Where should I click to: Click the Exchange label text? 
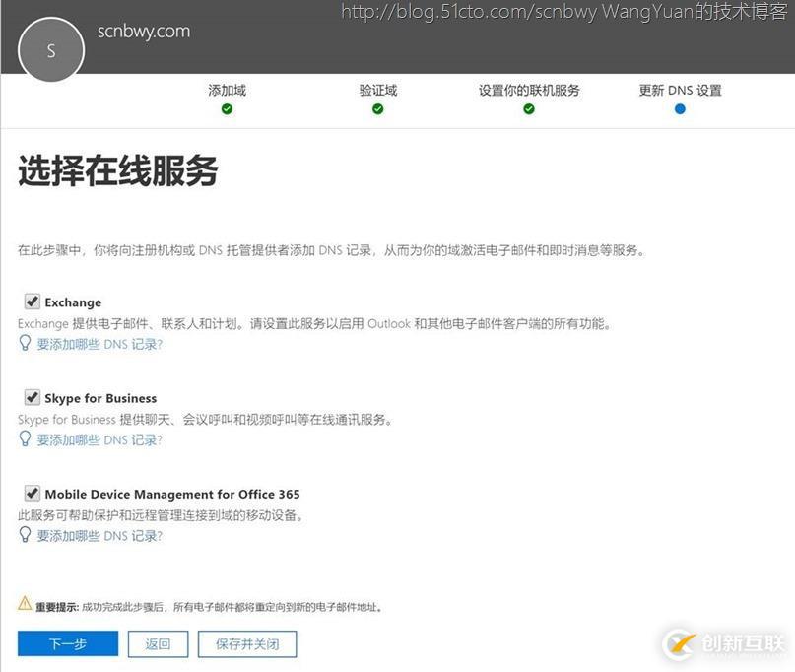73,302
